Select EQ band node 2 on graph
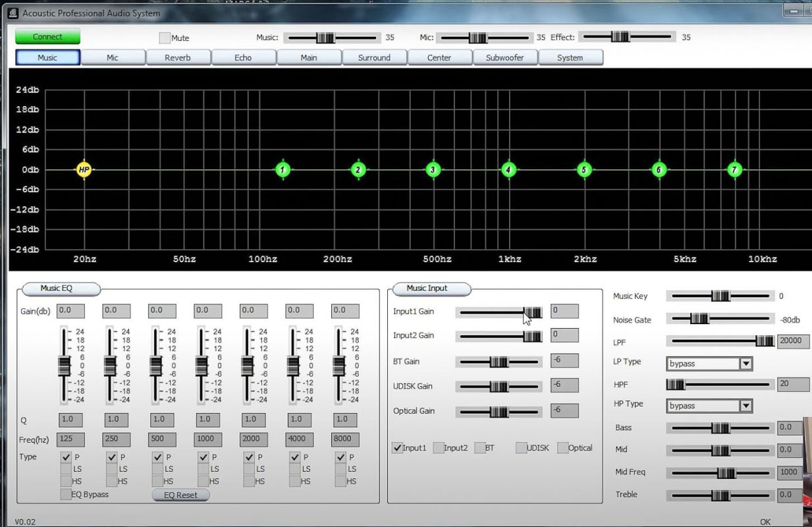This screenshot has height=527, width=812. [x=358, y=170]
